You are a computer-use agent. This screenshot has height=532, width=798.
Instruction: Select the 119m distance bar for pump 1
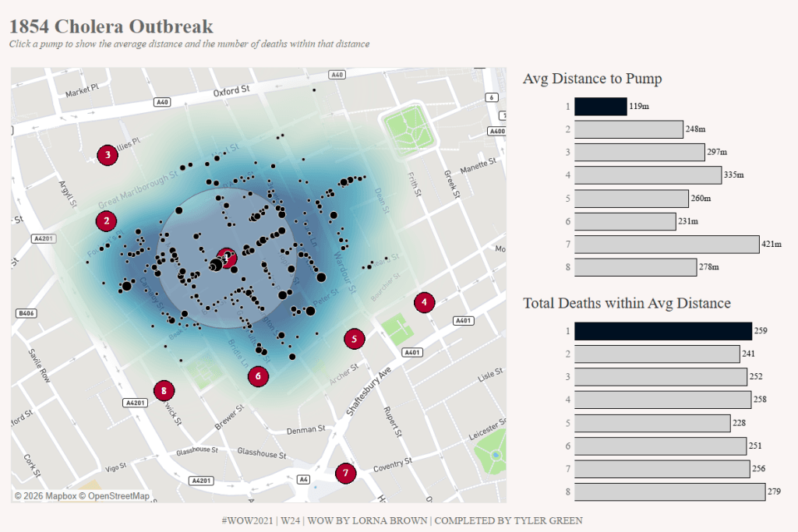click(600, 105)
